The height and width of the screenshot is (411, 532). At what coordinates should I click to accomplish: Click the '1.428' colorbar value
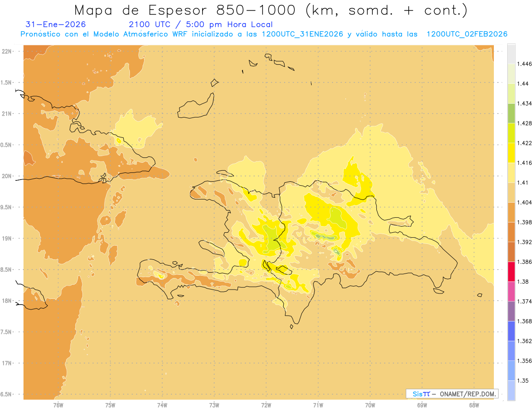[524, 123]
